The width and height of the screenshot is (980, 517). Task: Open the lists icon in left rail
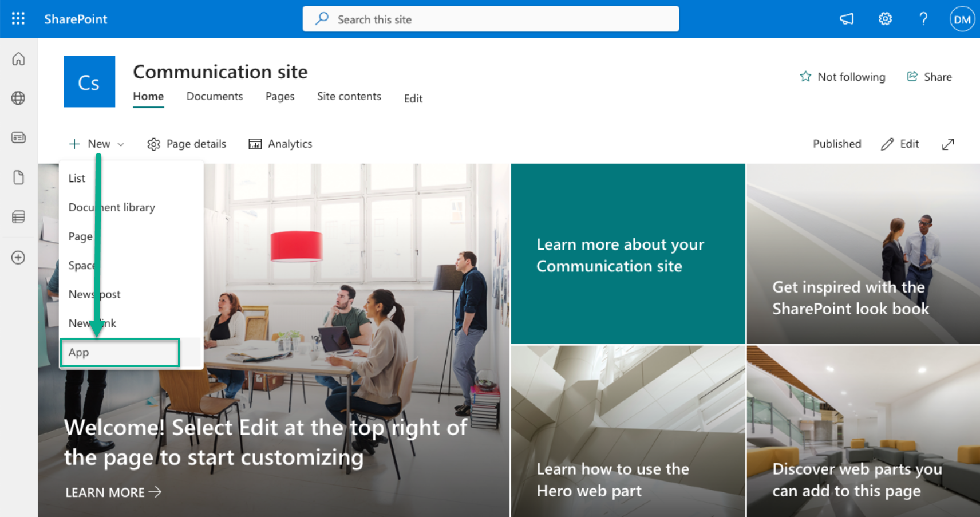(18, 217)
